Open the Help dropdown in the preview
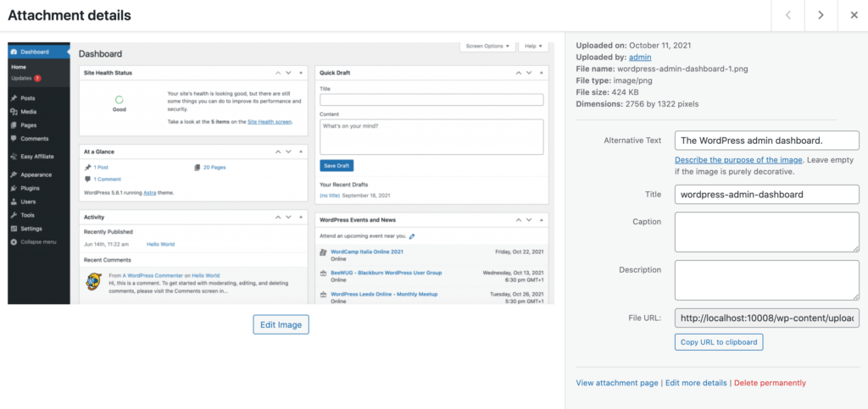The height and width of the screenshot is (409, 868). 533,47
